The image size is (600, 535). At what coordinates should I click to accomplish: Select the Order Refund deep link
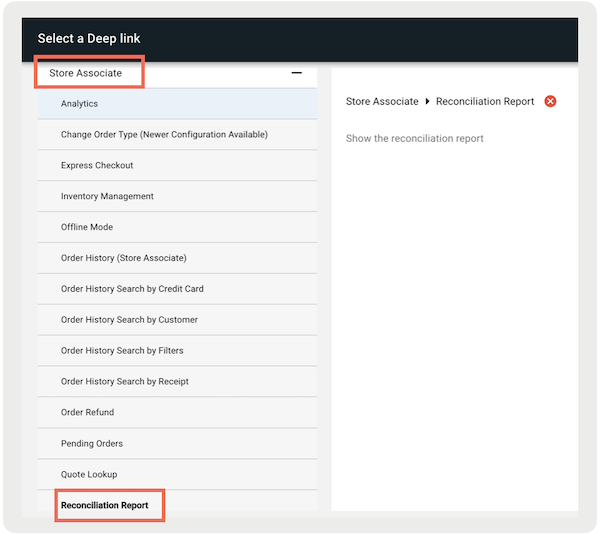(177, 413)
